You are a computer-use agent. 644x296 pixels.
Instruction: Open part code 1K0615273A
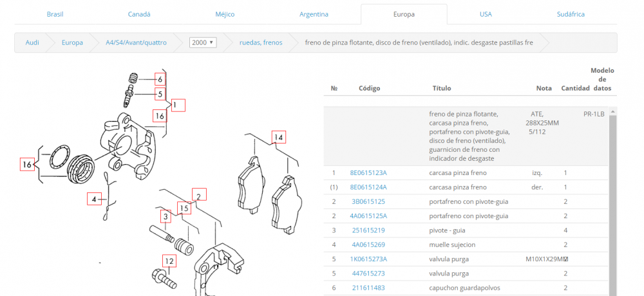click(368, 259)
